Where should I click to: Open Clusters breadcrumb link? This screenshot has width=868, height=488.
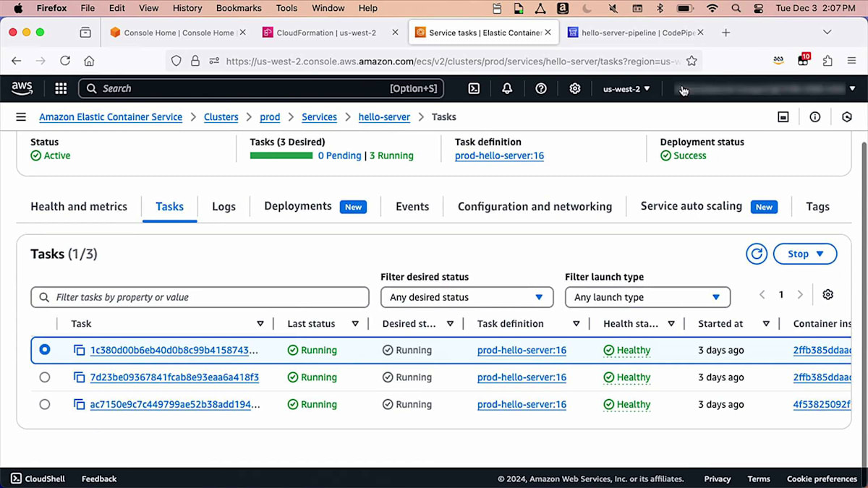tap(221, 116)
